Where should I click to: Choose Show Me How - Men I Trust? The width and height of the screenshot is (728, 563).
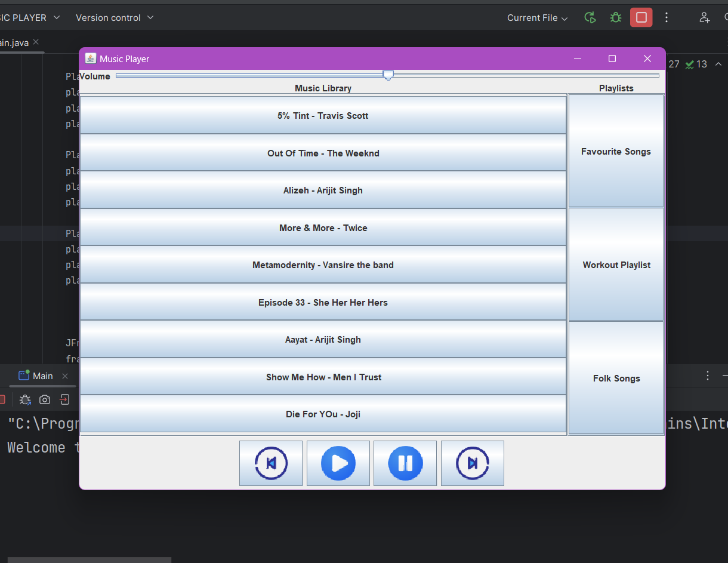323,377
